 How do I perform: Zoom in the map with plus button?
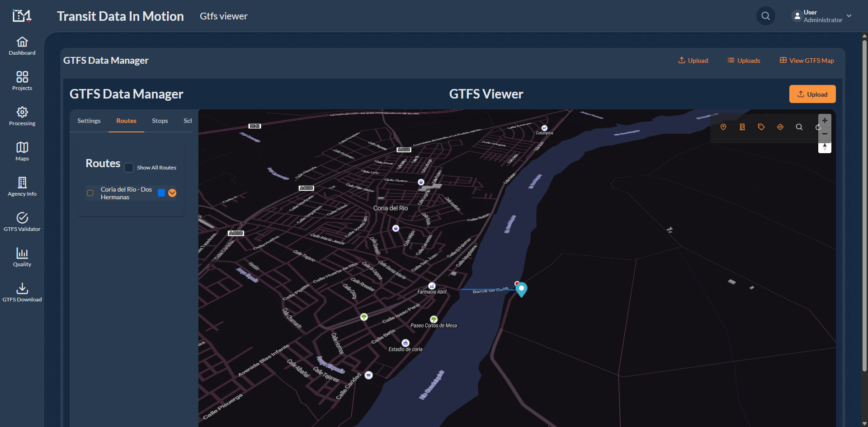[x=825, y=121]
